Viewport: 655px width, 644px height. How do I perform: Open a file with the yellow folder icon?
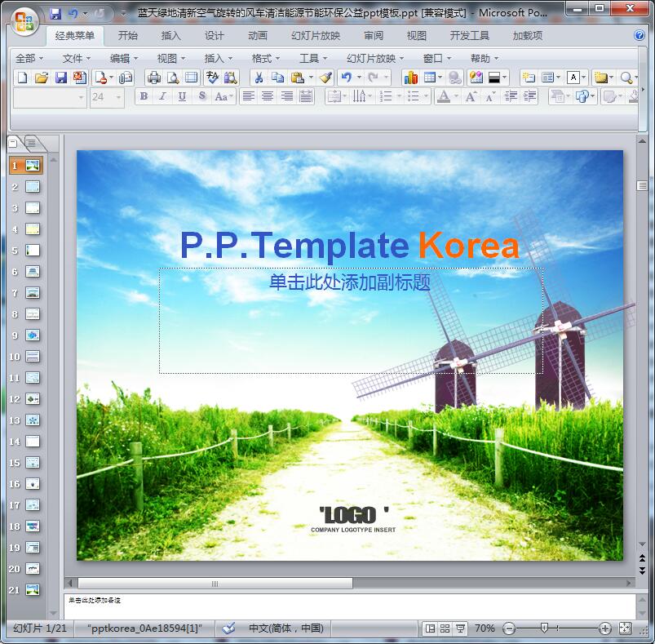(x=42, y=78)
